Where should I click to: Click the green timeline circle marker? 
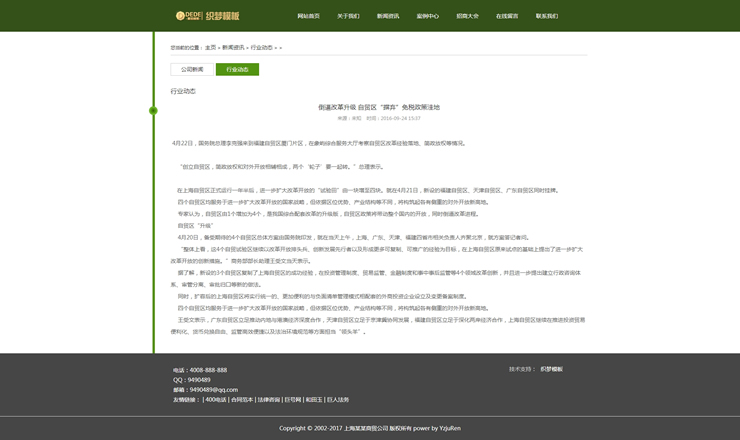(153, 110)
